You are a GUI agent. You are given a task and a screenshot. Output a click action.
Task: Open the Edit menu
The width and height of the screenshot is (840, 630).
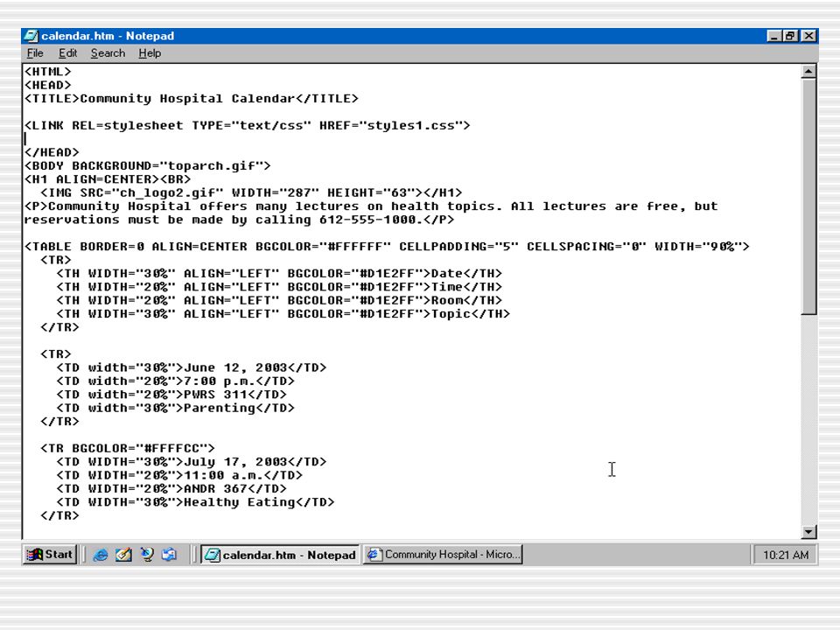click(67, 53)
